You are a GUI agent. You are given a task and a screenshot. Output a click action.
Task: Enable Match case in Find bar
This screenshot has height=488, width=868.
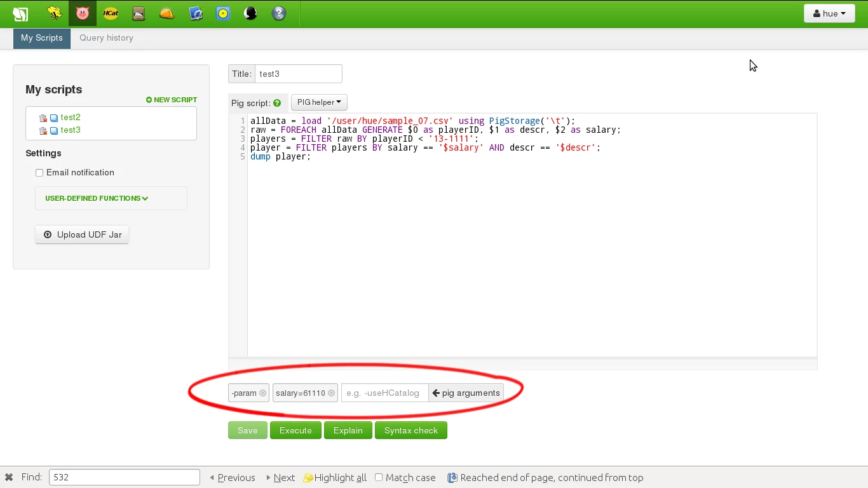coord(379,477)
